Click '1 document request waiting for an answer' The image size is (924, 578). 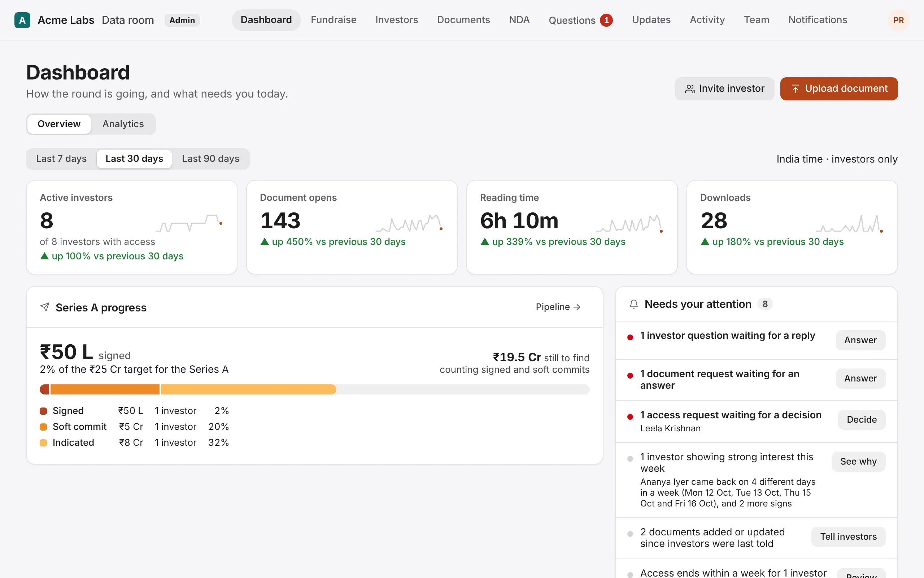click(x=720, y=380)
